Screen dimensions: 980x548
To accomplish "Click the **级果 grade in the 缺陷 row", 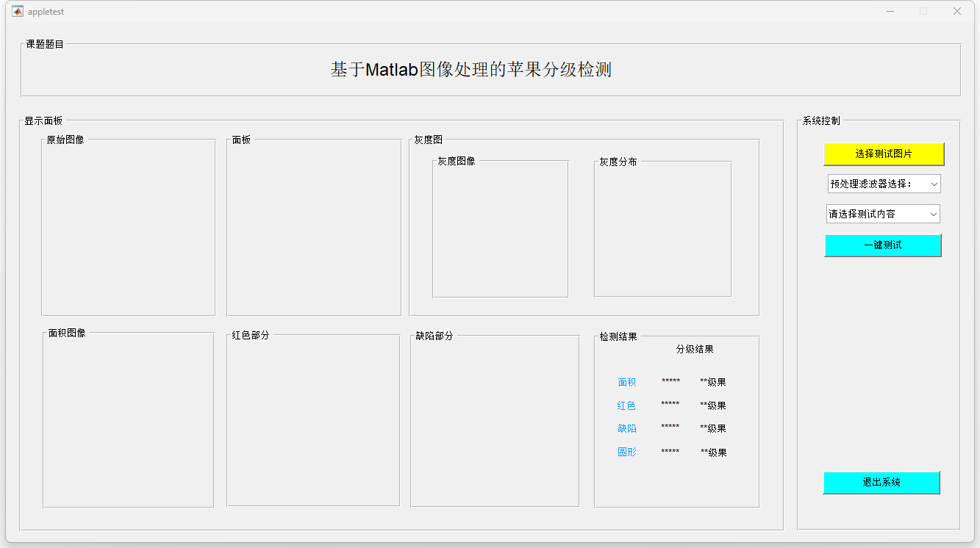I will (x=713, y=428).
